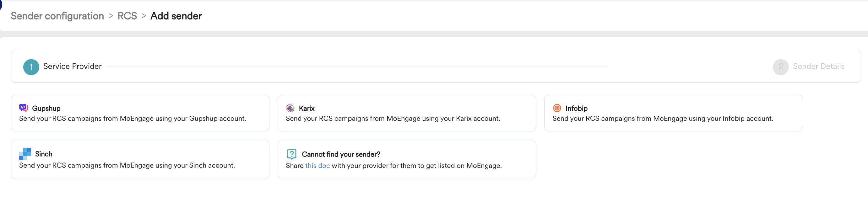The width and height of the screenshot is (868, 222).
Task: Click the Gupshup logo icon
Action: [24, 108]
